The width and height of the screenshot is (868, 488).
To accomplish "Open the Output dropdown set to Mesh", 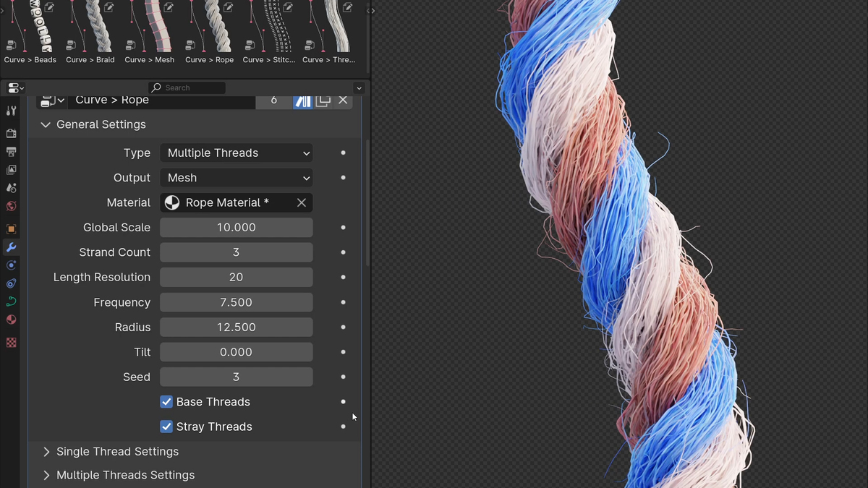I will [236, 177].
